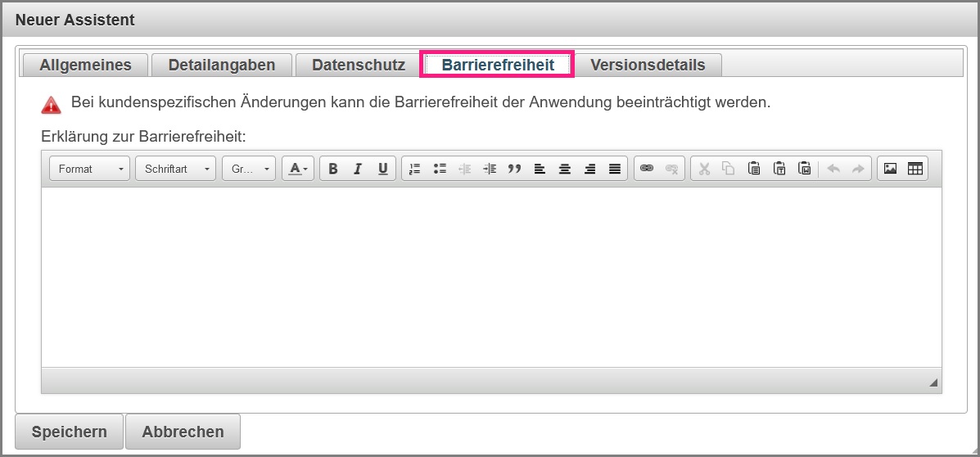The image size is (980, 457).
Task: Toggle underline text formatting
Action: pos(382,169)
